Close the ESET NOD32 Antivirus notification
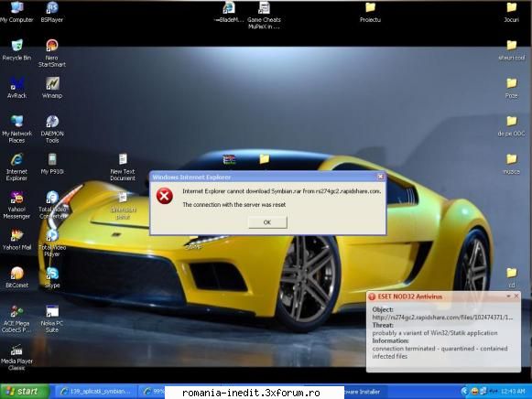This screenshot has width=532, height=399. point(516,296)
